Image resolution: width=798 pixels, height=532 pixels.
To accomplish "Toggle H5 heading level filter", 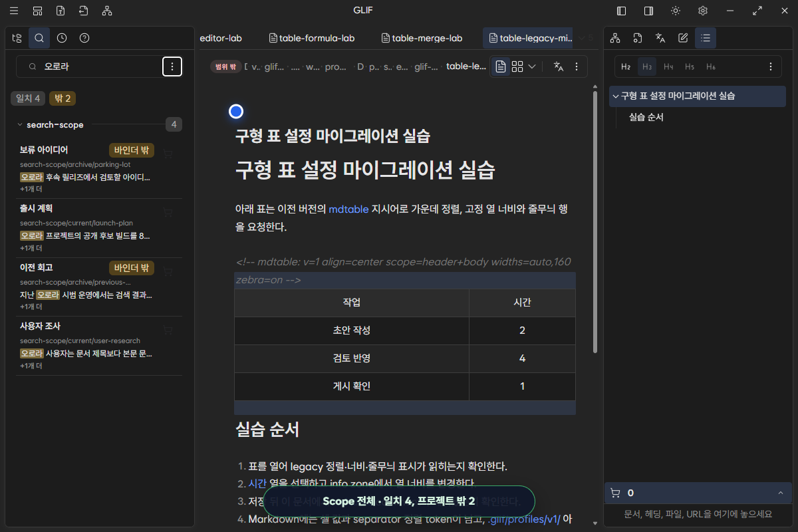I will 690,66.
